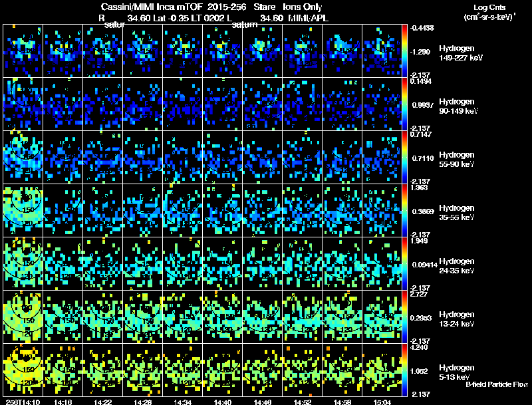Click the 5-13 keV image at 258T14:10

23,370
